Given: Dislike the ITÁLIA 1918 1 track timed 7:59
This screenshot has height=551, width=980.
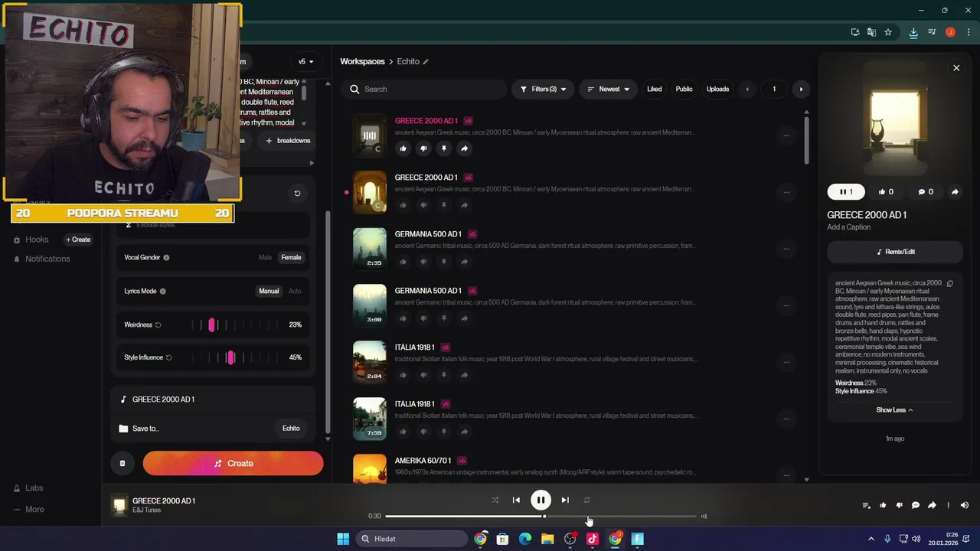Looking at the screenshot, I should (x=423, y=432).
